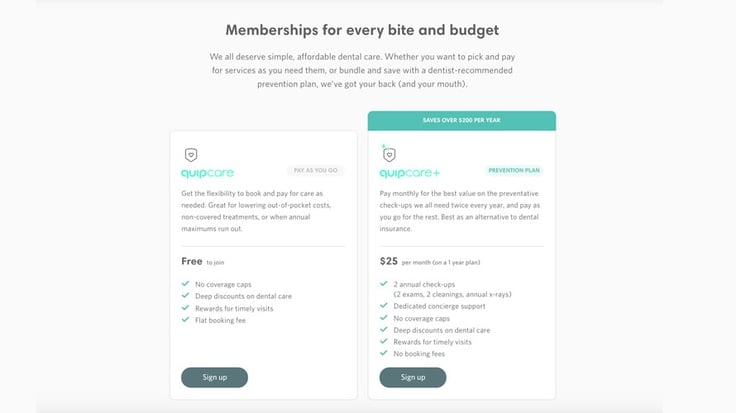This screenshot has width=736, height=413.
Task: Sign up for the quipcare+ prevention plan
Action: (413, 377)
